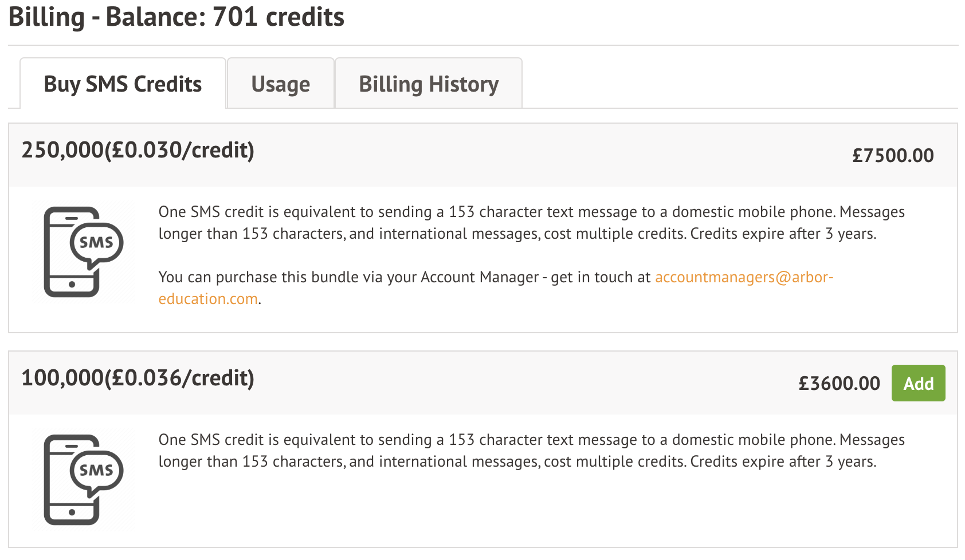Click the phone home button in 100,000 bundle icon
Viewport: 965px width, 560px height.
tap(72, 512)
